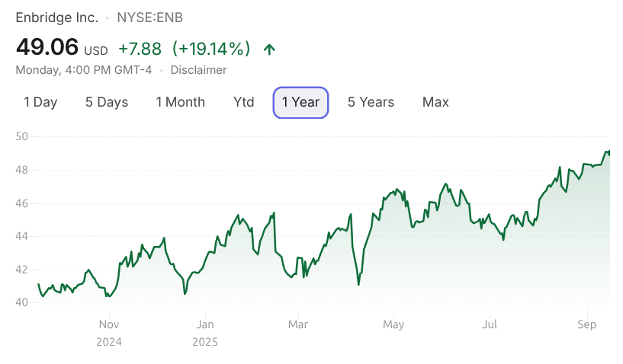Screen dimensions: 623x364
Task: Click the NYSE:ENB ticker label
Action: click(149, 18)
